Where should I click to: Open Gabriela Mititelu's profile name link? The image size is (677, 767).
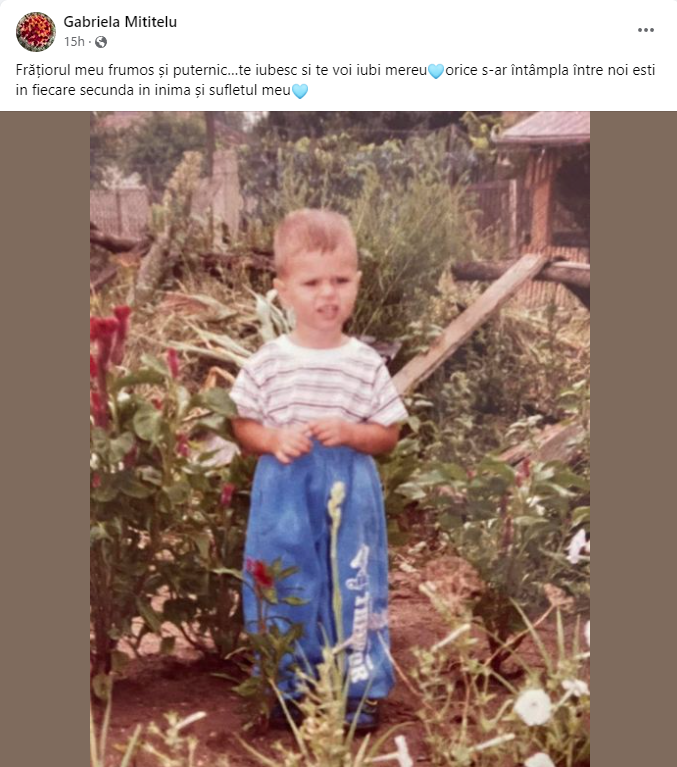click(x=120, y=21)
